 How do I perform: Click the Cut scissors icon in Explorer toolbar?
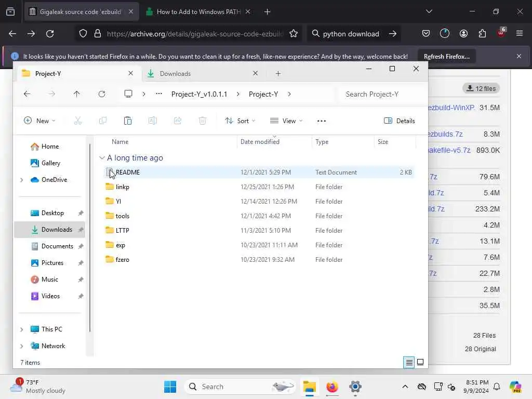tap(78, 121)
